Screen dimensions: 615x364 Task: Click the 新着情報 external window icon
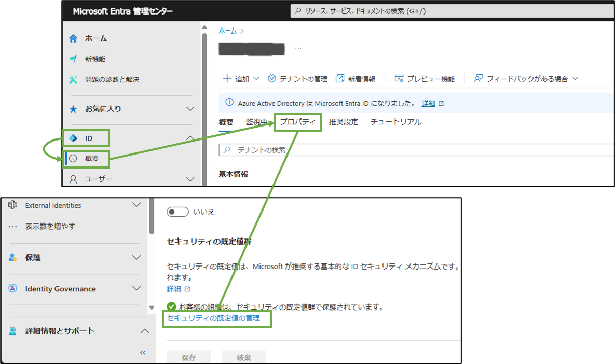[x=339, y=78]
